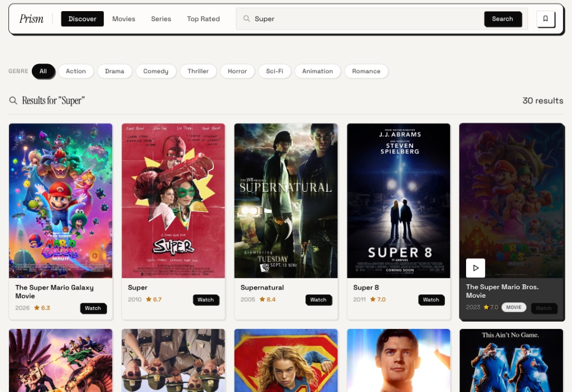Go to the Movies tab
572x392 pixels.
[x=124, y=18]
